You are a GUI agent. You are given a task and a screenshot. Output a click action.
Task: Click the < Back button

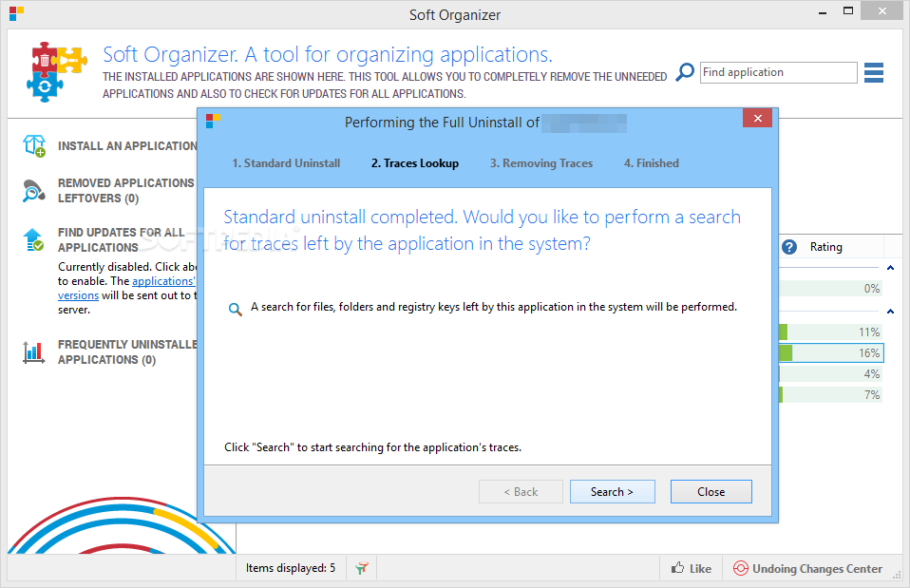[521, 492]
